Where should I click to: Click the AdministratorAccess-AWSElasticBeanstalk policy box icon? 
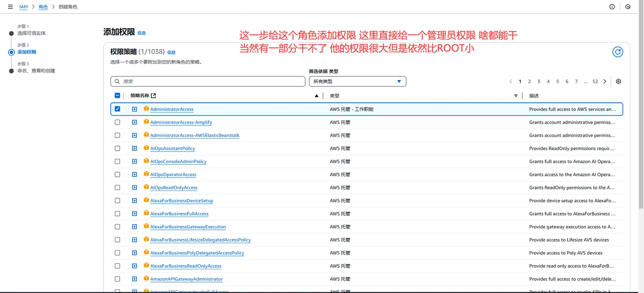(x=147, y=135)
